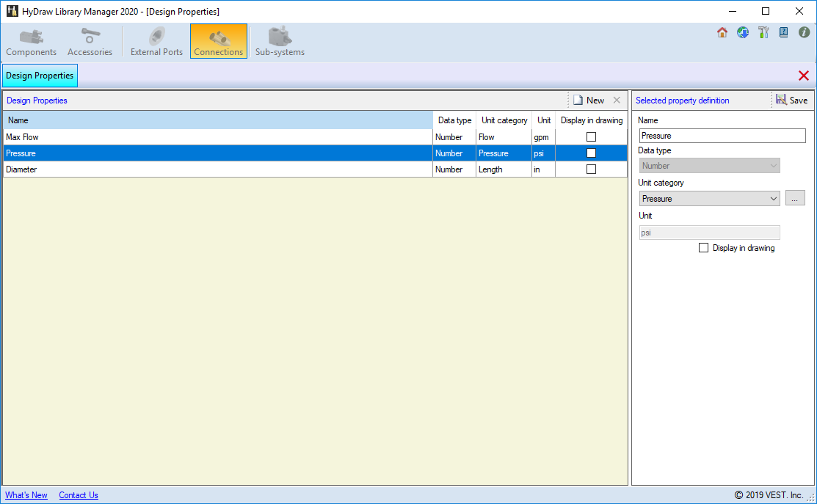817x504 pixels.
Task: Open the Components library section
Action: (x=31, y=42)
